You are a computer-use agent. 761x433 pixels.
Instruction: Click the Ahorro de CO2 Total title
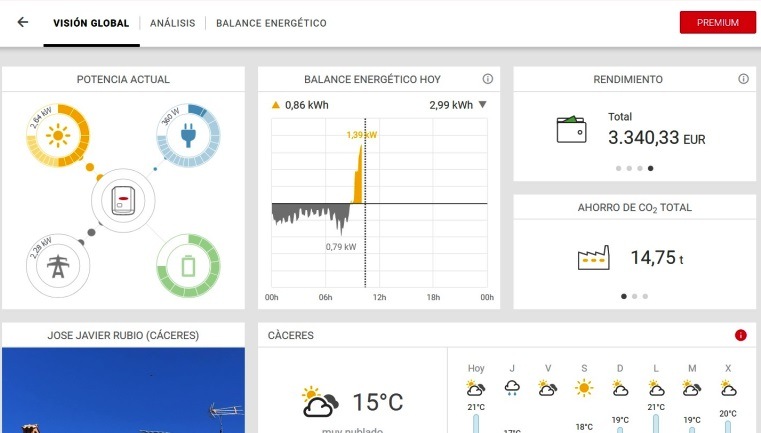(x=635, y=208)
